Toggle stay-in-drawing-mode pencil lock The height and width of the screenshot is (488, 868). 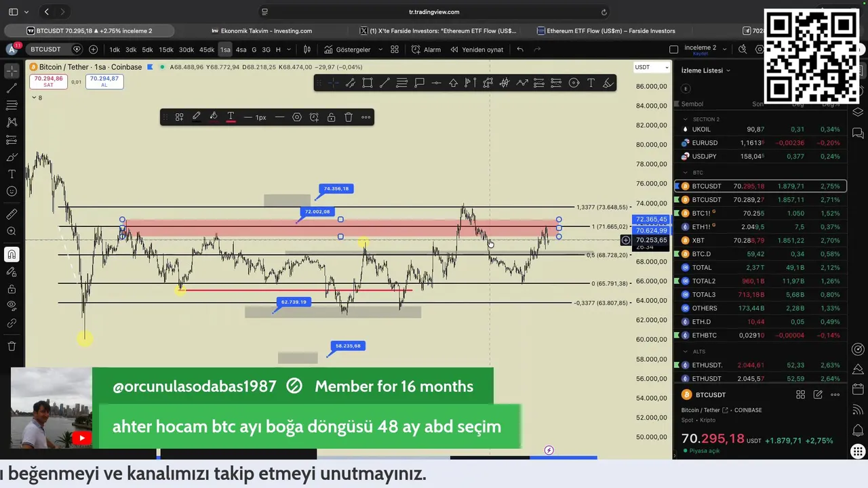[x=12, y=272]
